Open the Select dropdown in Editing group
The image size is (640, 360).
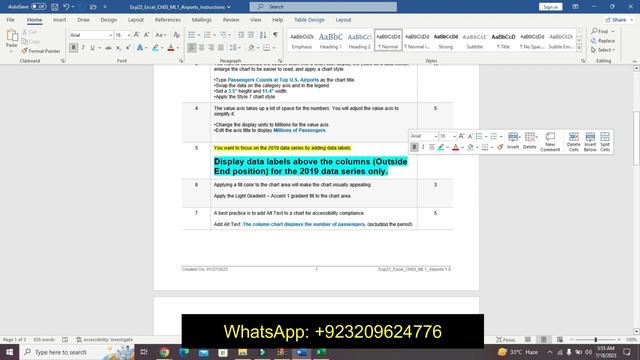pos(602,50)
